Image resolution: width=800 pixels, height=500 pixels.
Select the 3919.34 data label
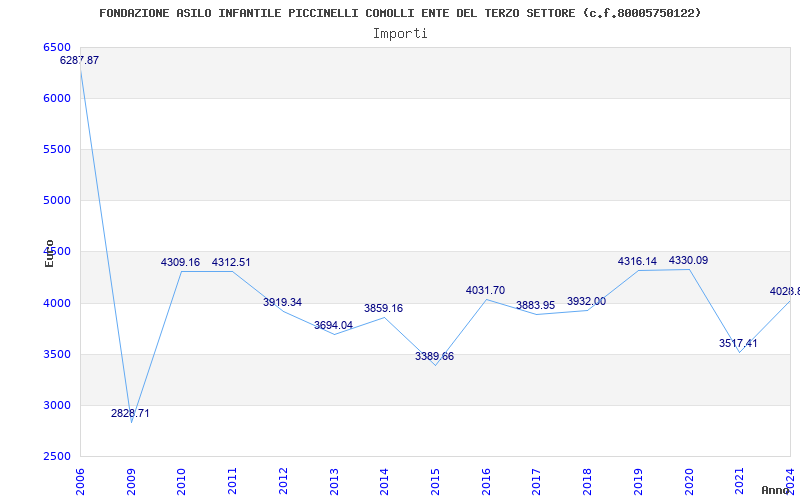282,302
